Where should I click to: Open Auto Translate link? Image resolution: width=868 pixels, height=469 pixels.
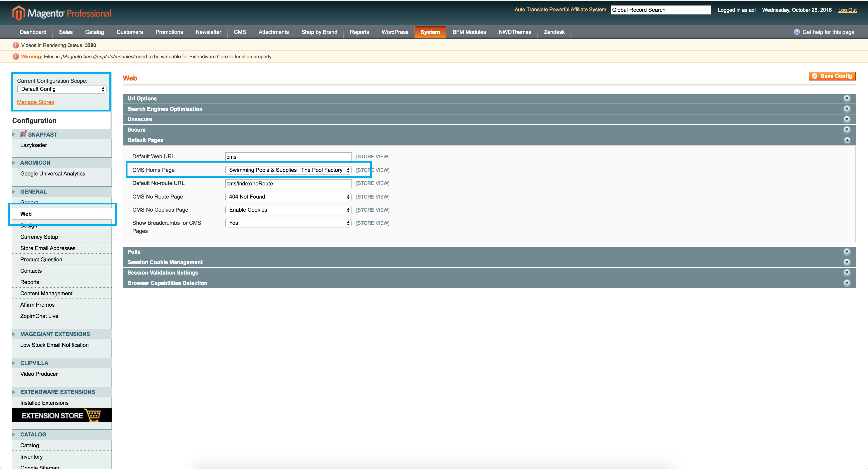point(531,10)
